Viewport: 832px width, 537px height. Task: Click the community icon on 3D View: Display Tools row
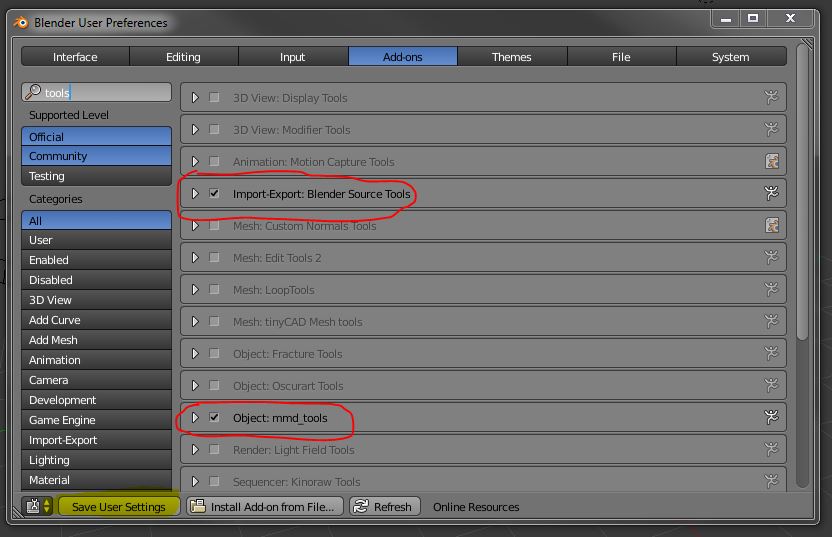(772, 97)
